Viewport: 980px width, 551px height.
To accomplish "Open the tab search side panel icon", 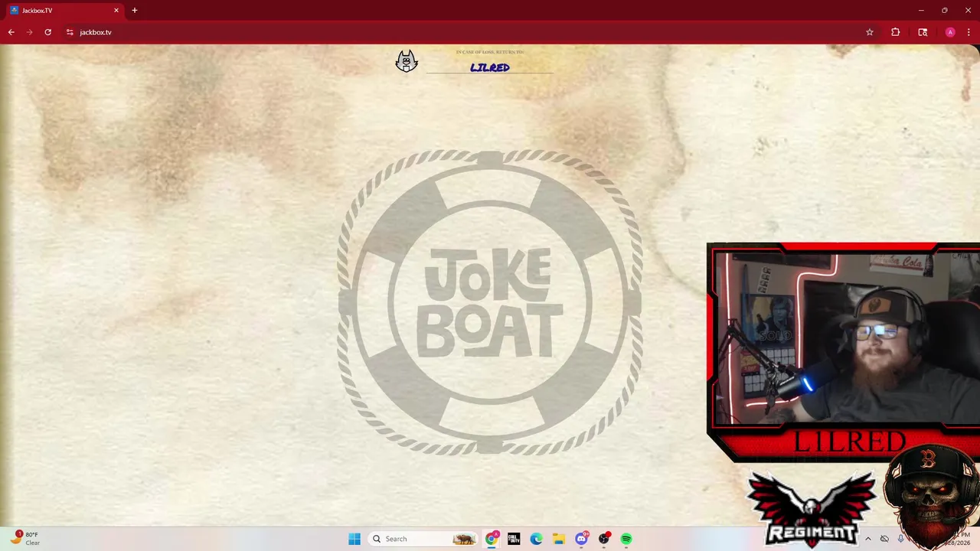I will (x=923, y=32).
